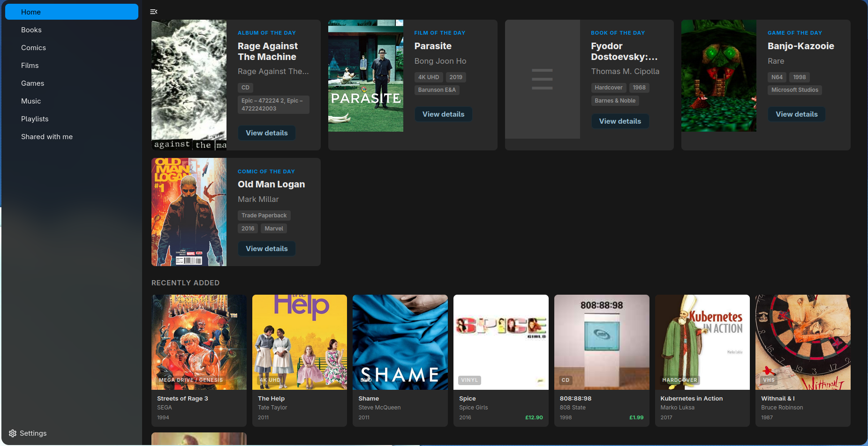Screen dimensions: 868x446
Task: View details for Parasite film
Action: [443, 114]
